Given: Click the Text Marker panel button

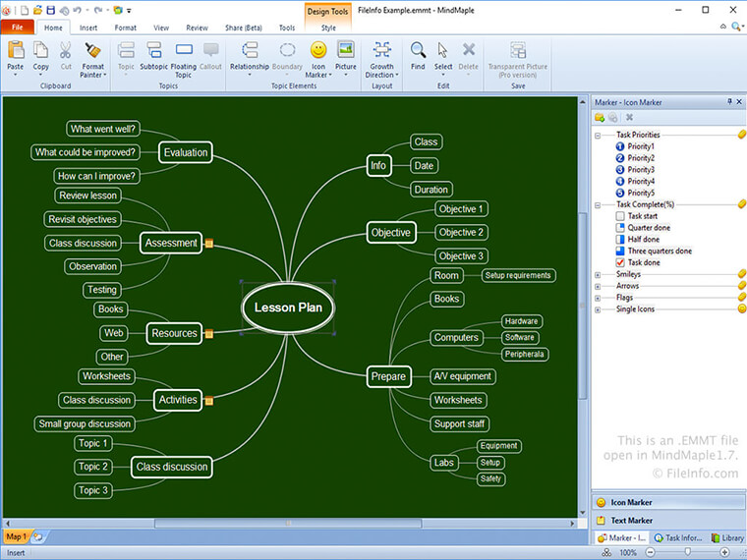Looking at the screenshot, I should (632, 521).
